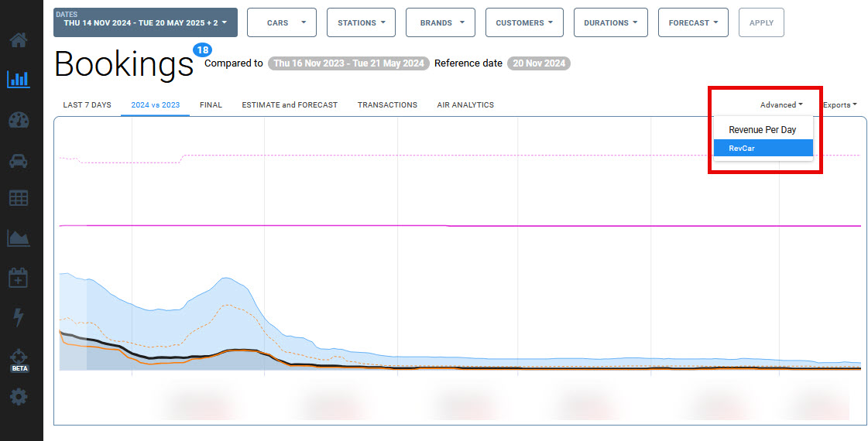The width and height of the screenshot is (868, 441).
Task: Open the car fleet icon
Action: click(x=19, y=161)
